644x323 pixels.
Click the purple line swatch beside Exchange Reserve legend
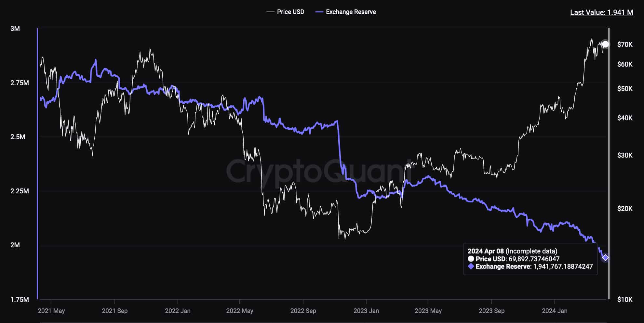(x=319, y=12)
